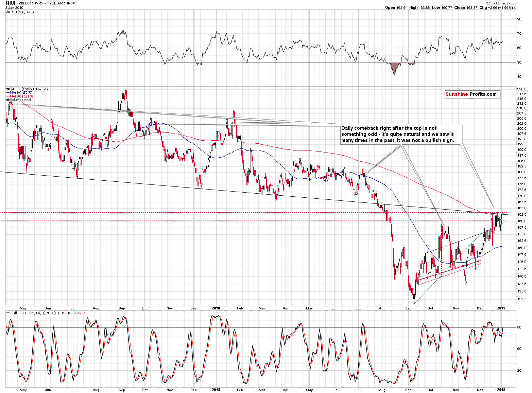Click the $HUI (Daily) 163.37 legend label
Screen dimensions: 532x393
tap(30, 89)
